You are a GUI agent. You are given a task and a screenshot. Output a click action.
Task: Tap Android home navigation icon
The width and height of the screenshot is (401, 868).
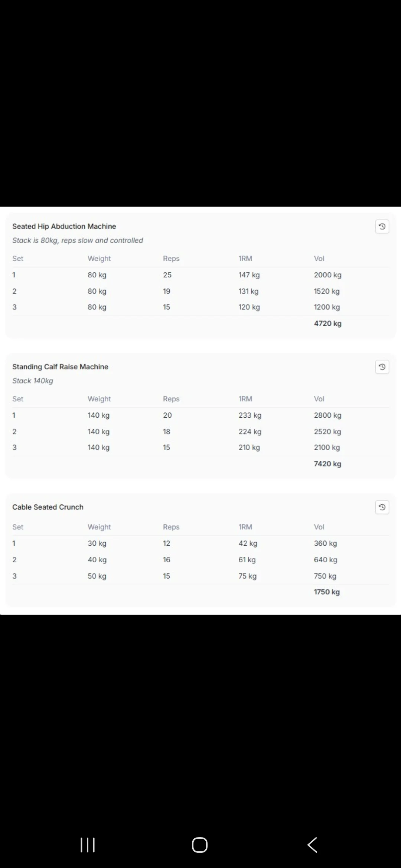coord(200,845)
